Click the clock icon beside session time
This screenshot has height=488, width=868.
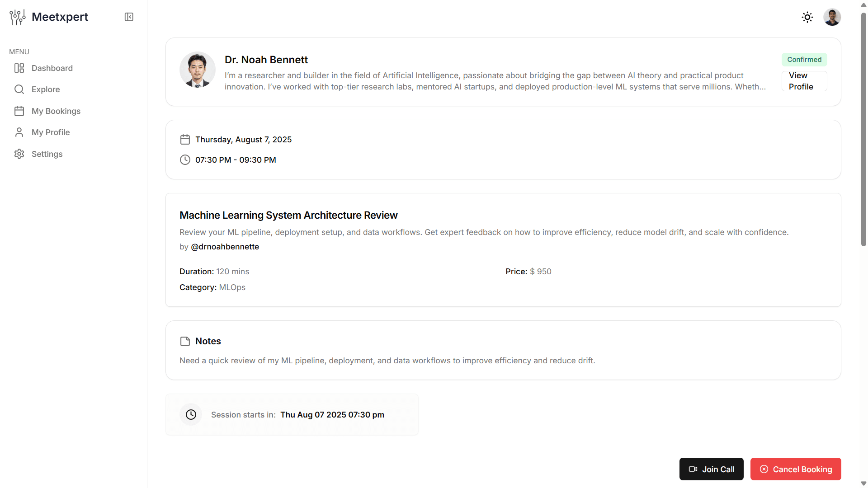pyautogui.click(x=185, y=160)
